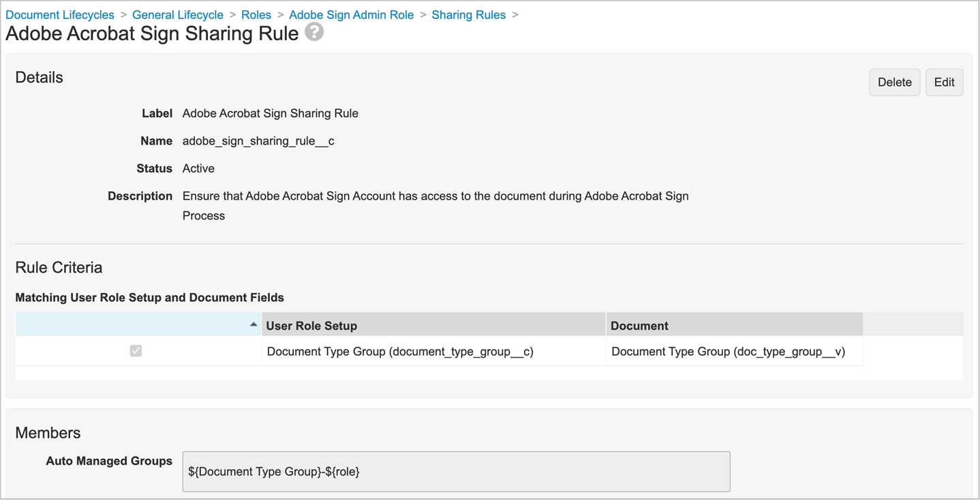Toggle the matching criteria row checkbox
980x500 pixels.
pyautogui.click(x=136, y=350)
